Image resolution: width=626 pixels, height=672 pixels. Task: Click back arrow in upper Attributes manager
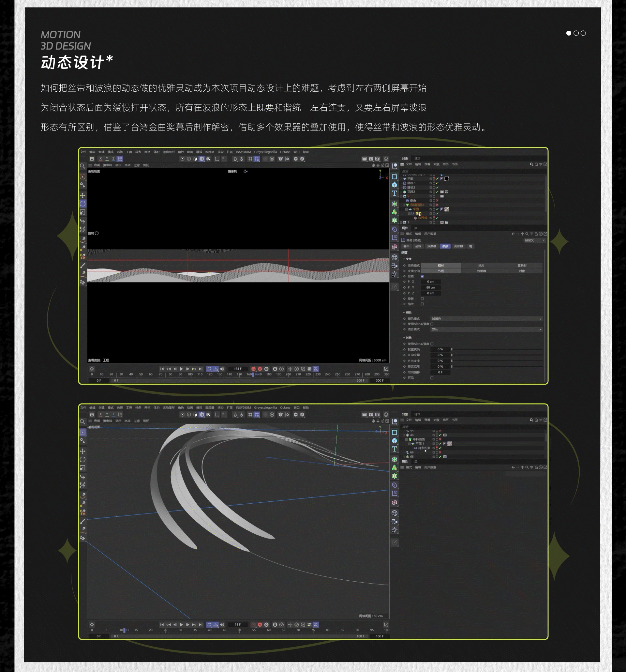(x=513, y=234)
